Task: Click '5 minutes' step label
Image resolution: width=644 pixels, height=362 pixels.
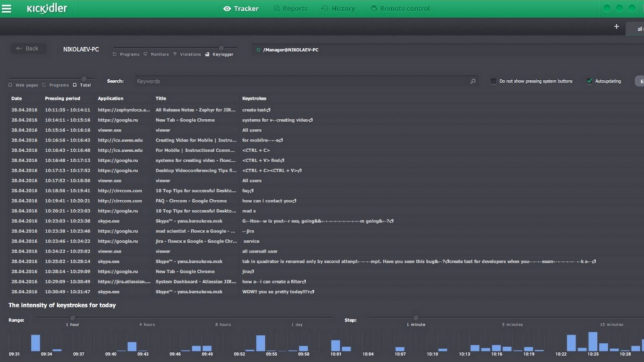Action: 512,325
